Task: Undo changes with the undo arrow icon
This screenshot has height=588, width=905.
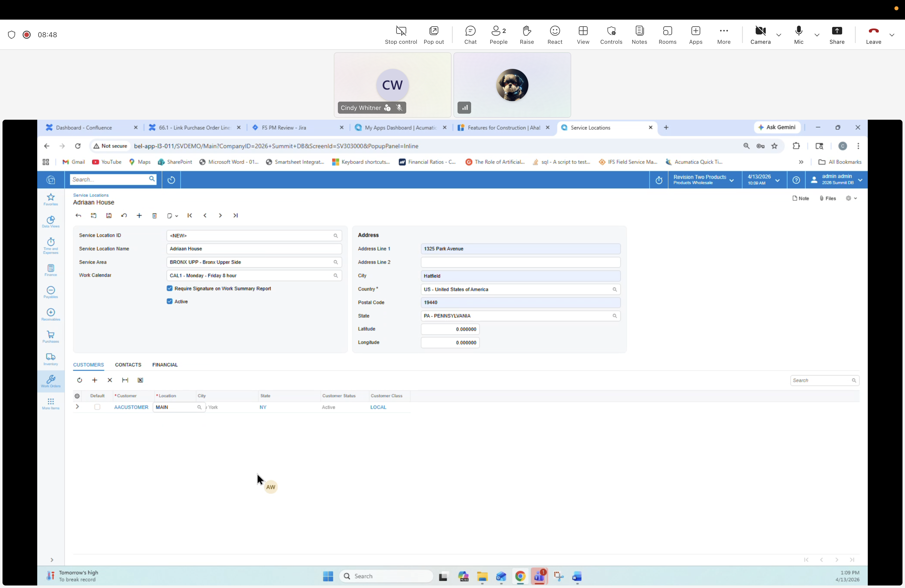Action: pyautogui.click(x=124, y=215)
